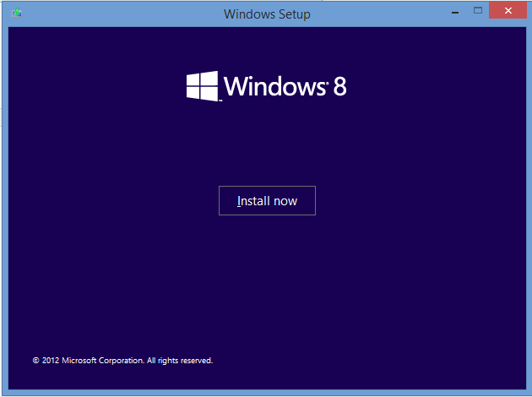Minimize the Windows Setup window
The image size is (532, 397).
tap(455, 12)
